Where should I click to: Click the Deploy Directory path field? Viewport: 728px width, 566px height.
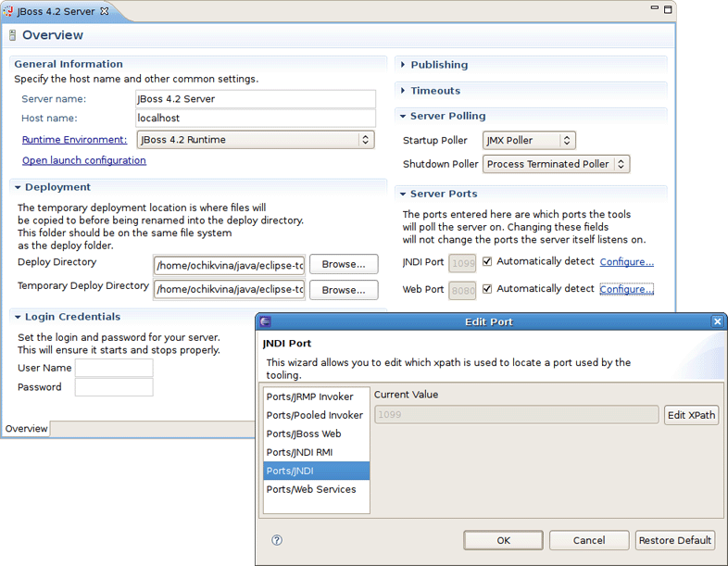coord(230,265)
